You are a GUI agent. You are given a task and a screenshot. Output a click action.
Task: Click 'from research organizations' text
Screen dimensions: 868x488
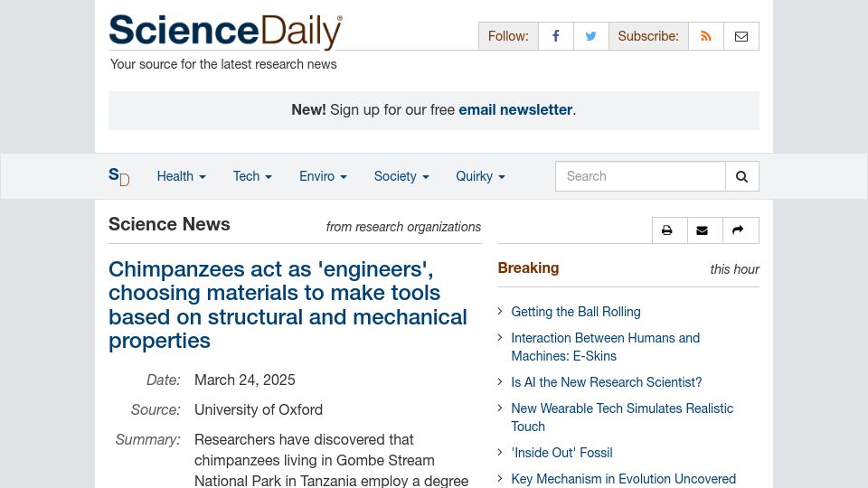tap(403, 227)
